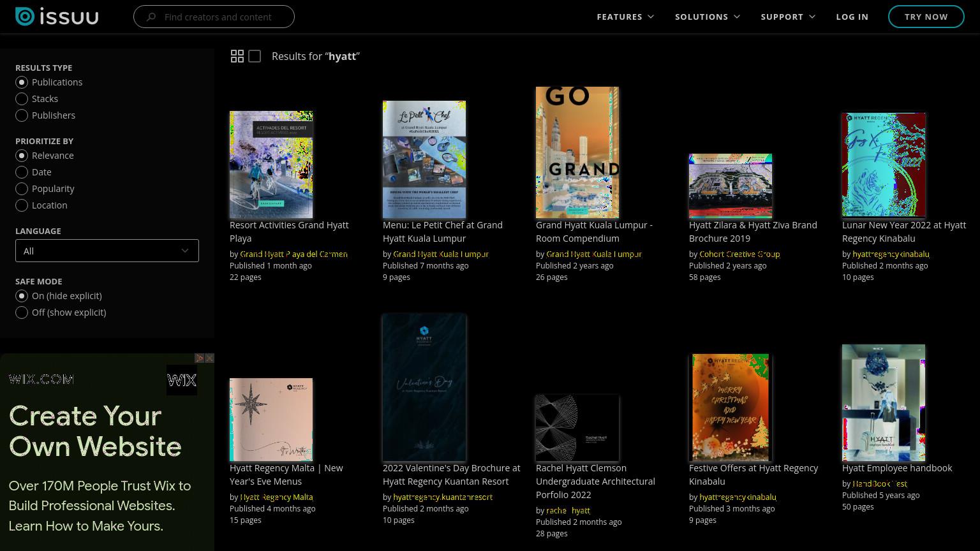Image resolution: width=980 pixels, height=551 pixels.
Task: Expand the Features menu
Action: [625, 17]
